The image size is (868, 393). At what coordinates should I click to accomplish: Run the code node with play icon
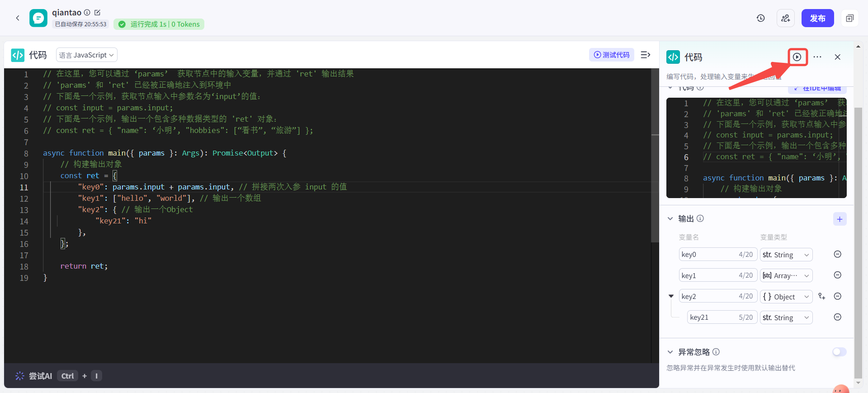point(797,57)
